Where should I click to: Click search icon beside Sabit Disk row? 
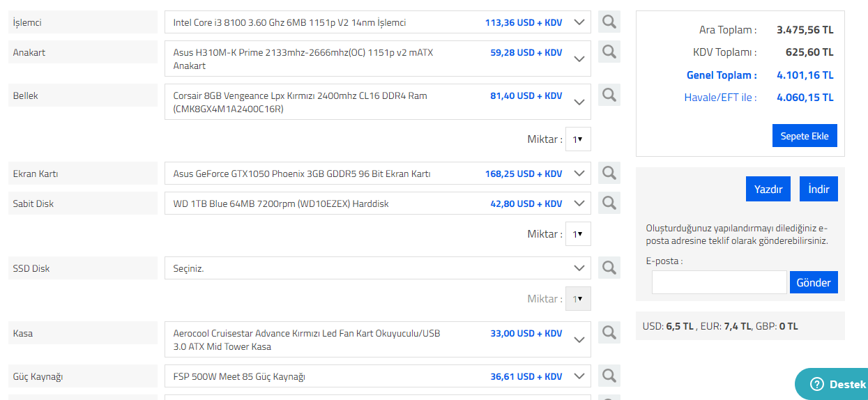(609, 203)
